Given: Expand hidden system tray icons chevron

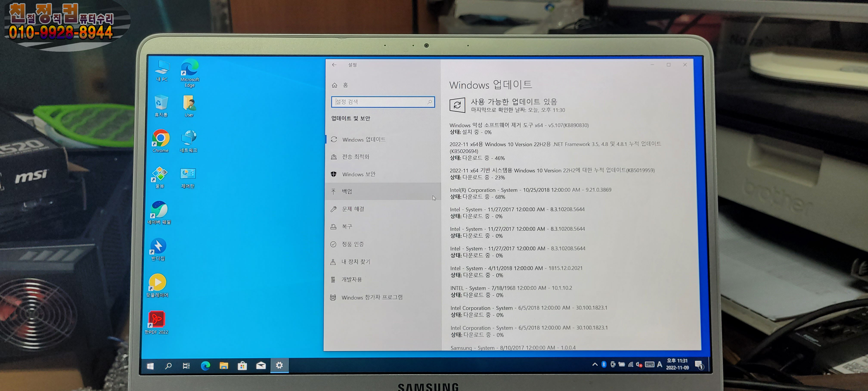Looking at the screenshot, I should point(595,364).
